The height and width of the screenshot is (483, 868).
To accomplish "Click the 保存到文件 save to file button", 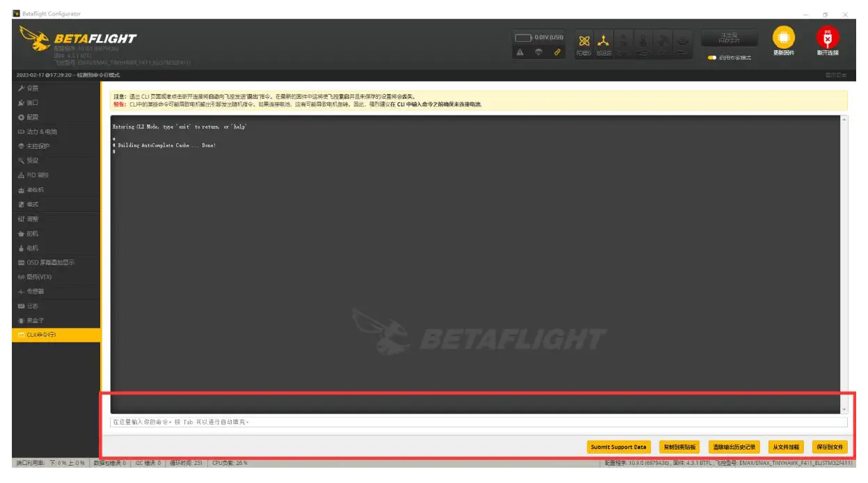I will [830, 447].
